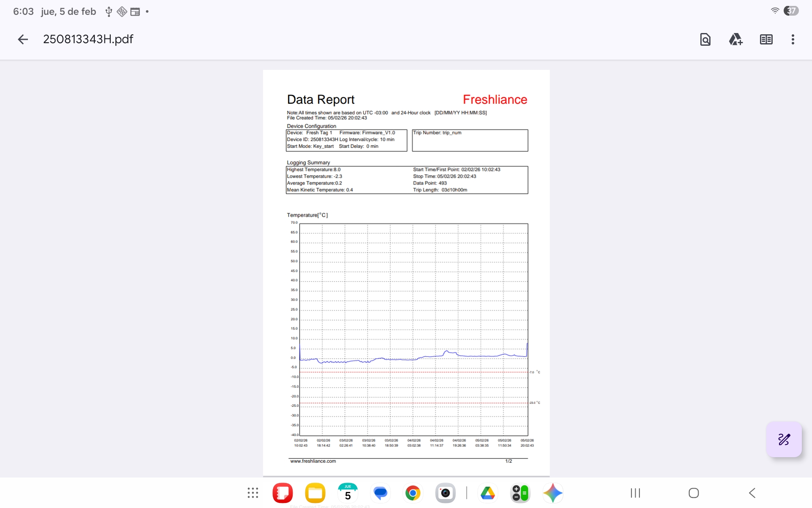812x508 pixels.
Task: Open find-in-document search icon
Action: click(705, 39)
